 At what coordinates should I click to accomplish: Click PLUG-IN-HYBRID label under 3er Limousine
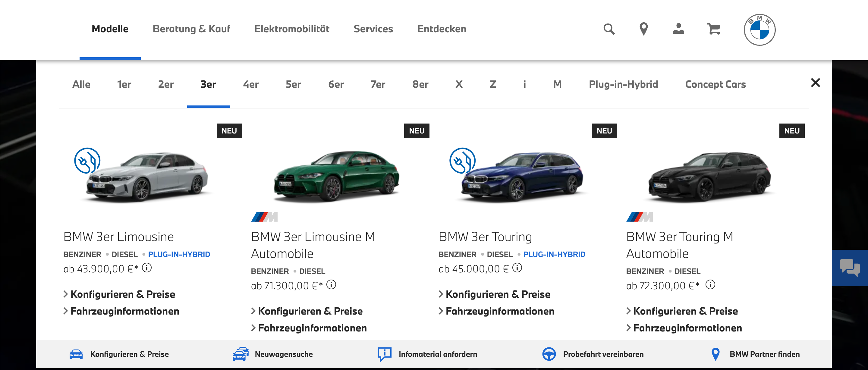tap(179, 254)
